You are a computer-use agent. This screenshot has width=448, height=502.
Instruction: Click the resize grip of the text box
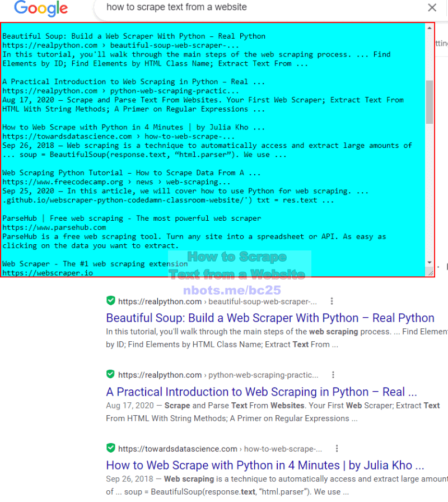[x=431, y=272]
